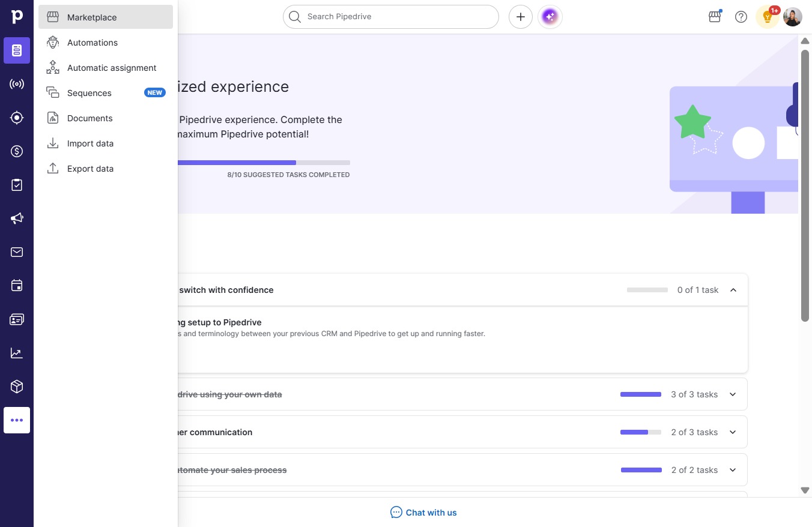Select Automatic assignment menu item

106,68
